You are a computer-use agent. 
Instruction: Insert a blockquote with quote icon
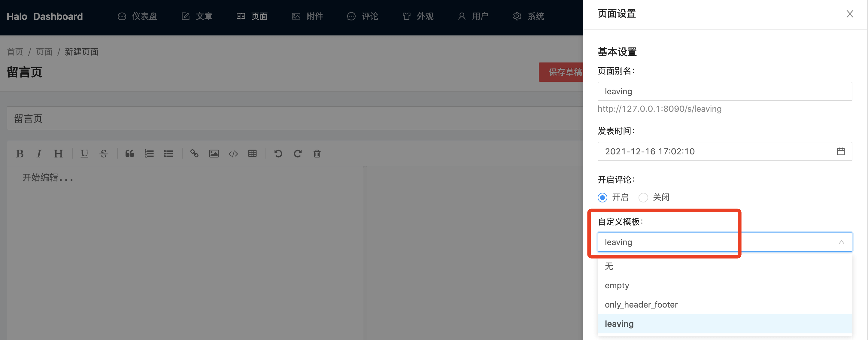pyautogui.click(x=130, y=154)
